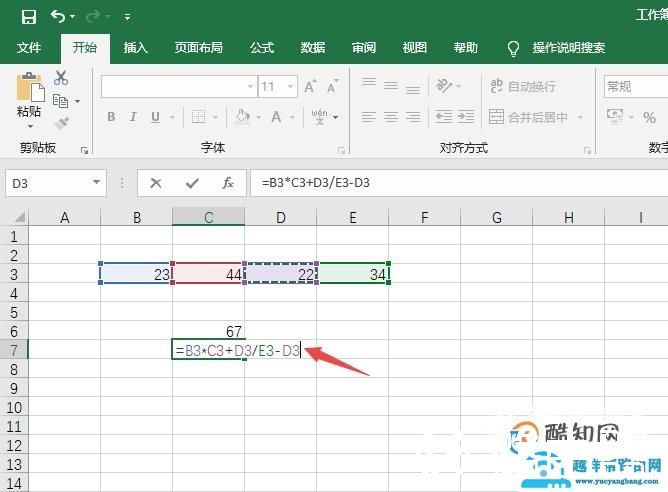Click the Center align icon

coord(391,117)
